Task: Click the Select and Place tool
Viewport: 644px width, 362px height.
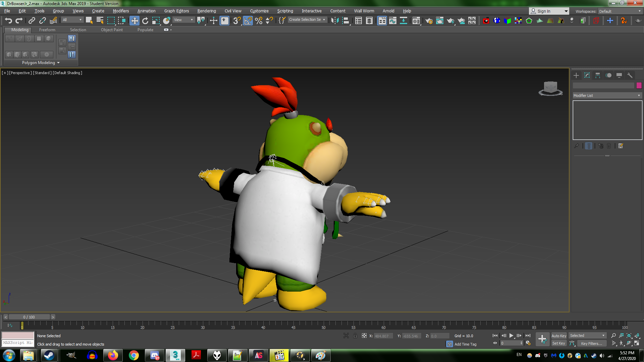Action: 167,21
